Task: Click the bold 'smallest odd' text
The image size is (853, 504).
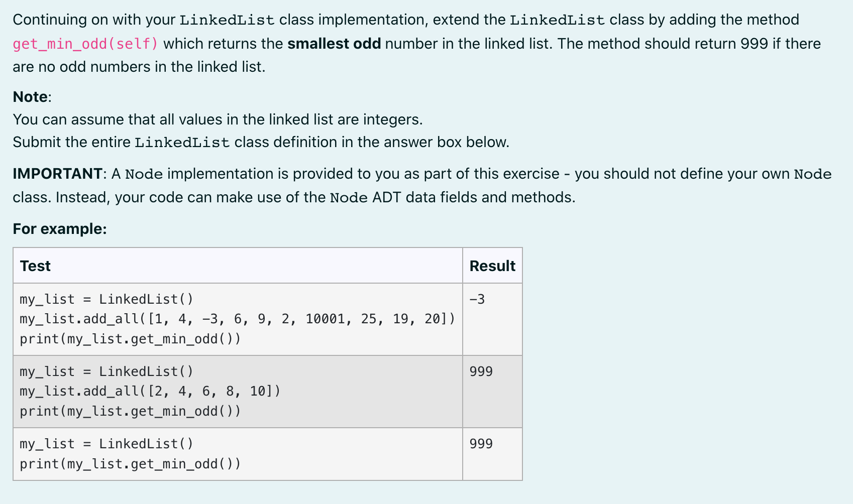Action: pos(334,44)
